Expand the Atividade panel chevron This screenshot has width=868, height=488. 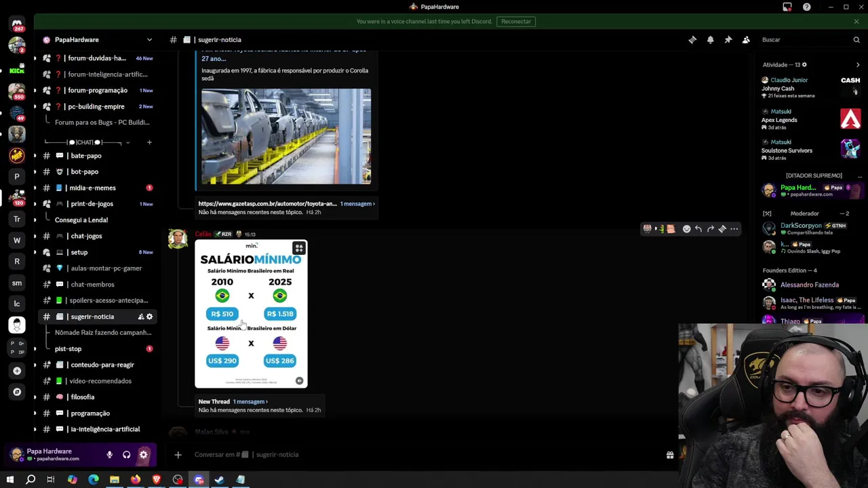click(858, 65)
